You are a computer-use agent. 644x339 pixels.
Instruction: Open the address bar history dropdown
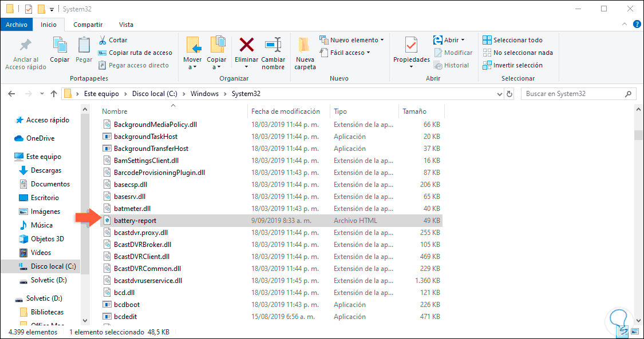tap(499, 94)
